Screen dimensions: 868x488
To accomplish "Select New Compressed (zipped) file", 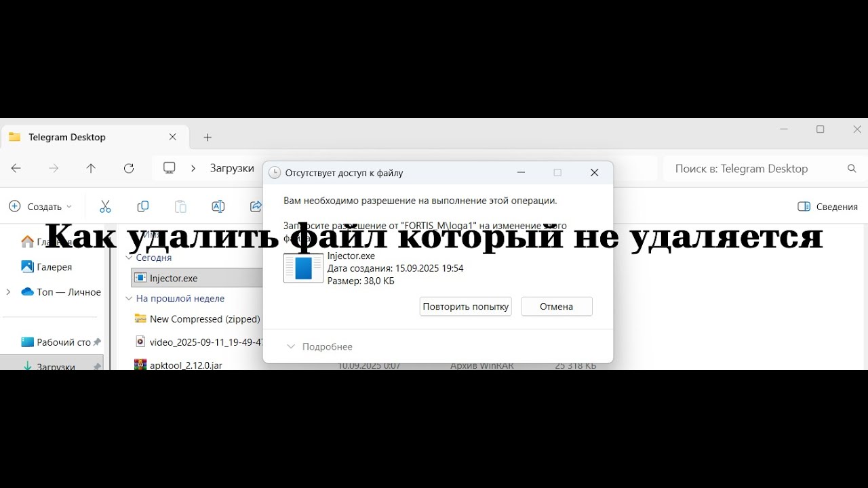I will [x=197, y=319].
